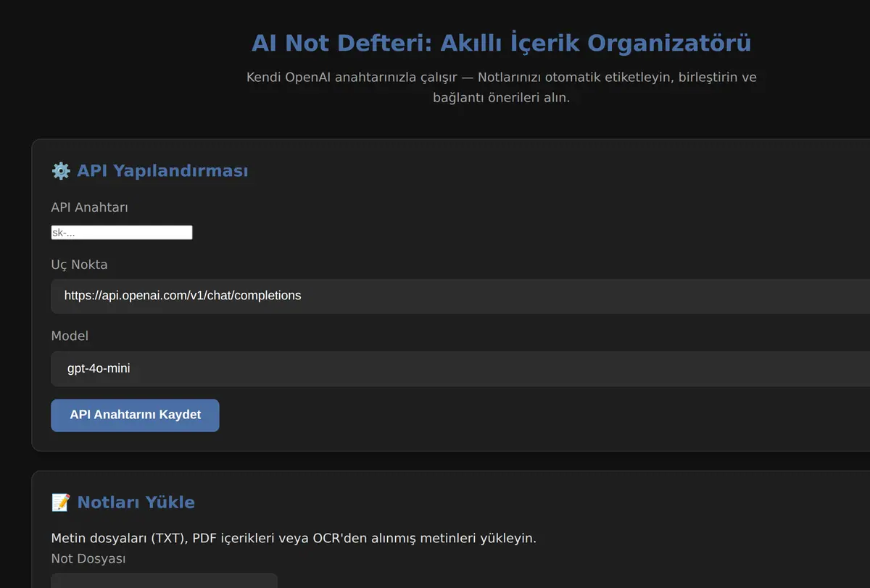
Task: Click the Model label
Action: (70, 336)
